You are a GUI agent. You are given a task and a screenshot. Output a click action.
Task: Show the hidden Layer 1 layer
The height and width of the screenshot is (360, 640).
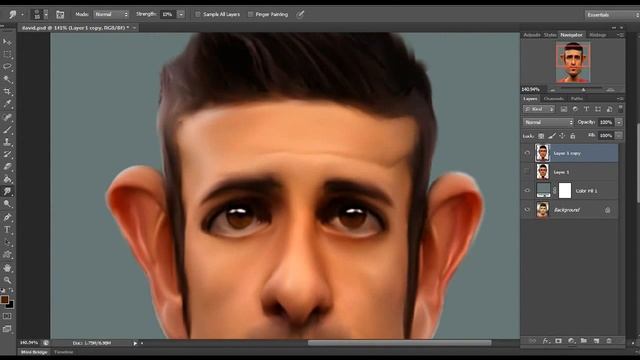pyautogui.click(x=527, y=172)
